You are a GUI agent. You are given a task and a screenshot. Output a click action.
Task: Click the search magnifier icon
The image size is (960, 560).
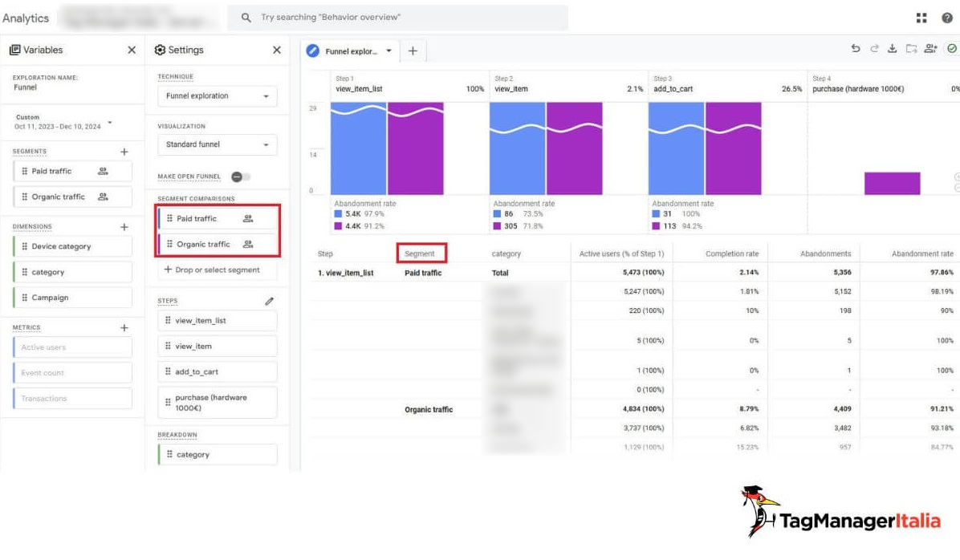click(x=246, y=18)
